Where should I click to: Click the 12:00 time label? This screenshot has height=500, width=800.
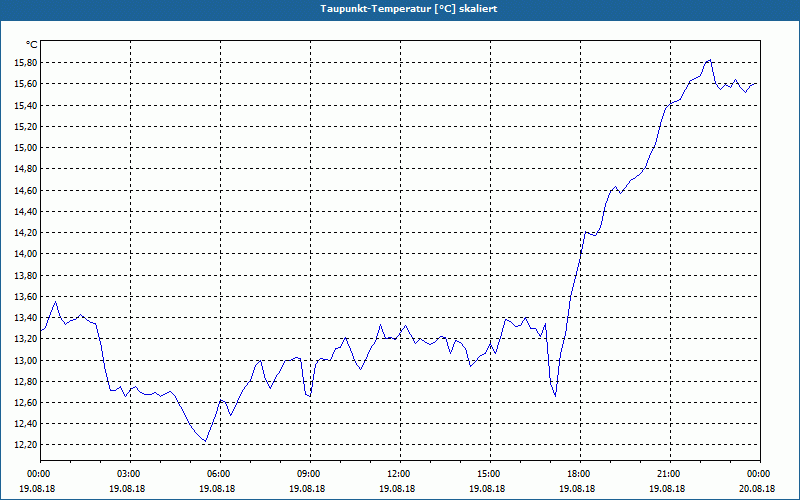coord(400,473)
